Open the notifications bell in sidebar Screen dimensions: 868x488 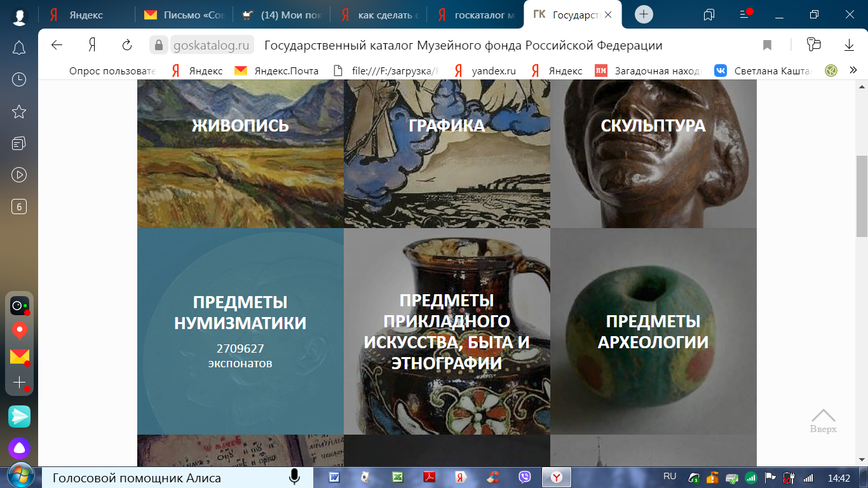click(19, 48)
